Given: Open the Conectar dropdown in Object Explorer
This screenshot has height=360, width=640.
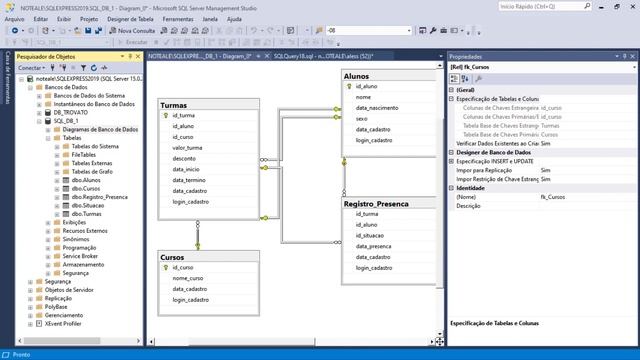Looking at the screenshot, I should click(x=31, y=68).
